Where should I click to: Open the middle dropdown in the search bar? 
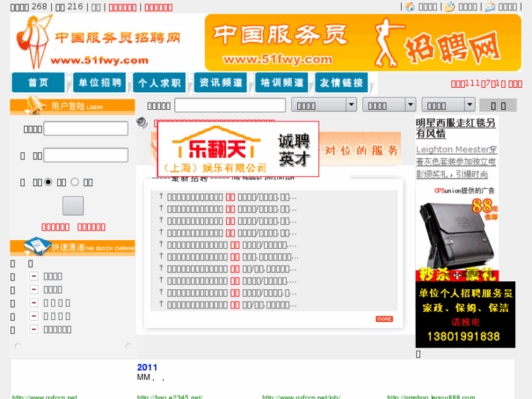(x=389, y=105)
